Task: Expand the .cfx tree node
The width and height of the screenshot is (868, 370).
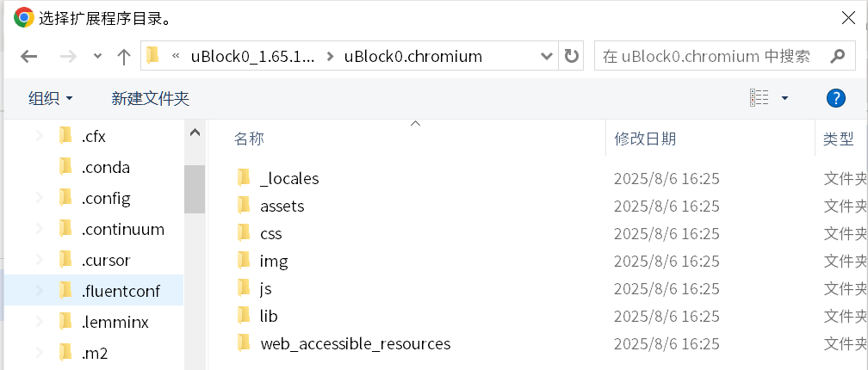Action: pyautogui.click(x=38, y=136)
